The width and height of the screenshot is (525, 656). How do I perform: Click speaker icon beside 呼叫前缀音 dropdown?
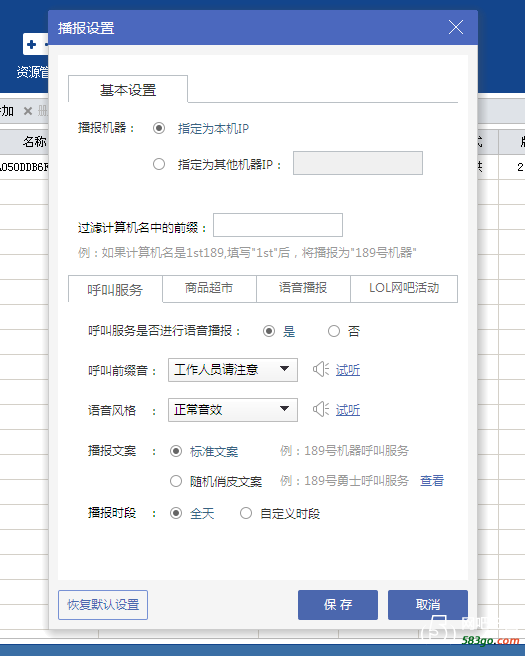tap(321, 369)
